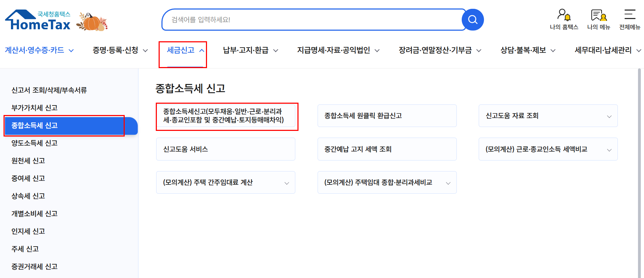The height and width of the screenshot is (278, 644).
Task: Click the search magnifier button
Action: 473,20
